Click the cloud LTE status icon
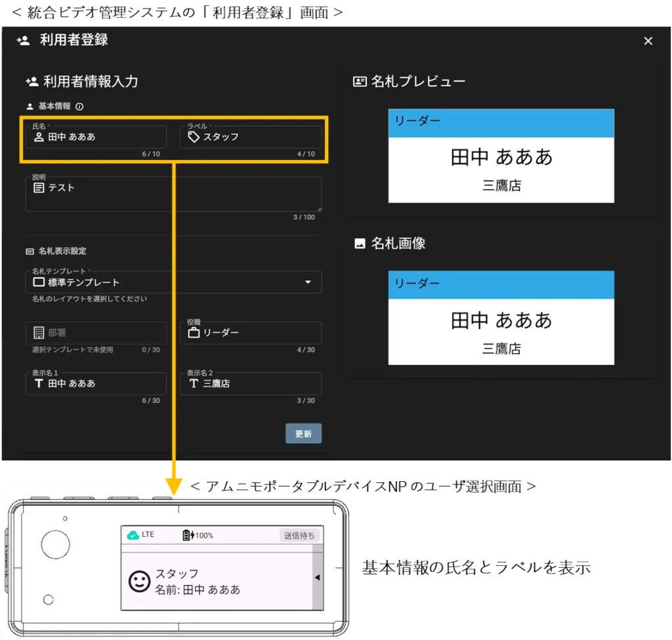The image size is (672, 640). [133, 535]
